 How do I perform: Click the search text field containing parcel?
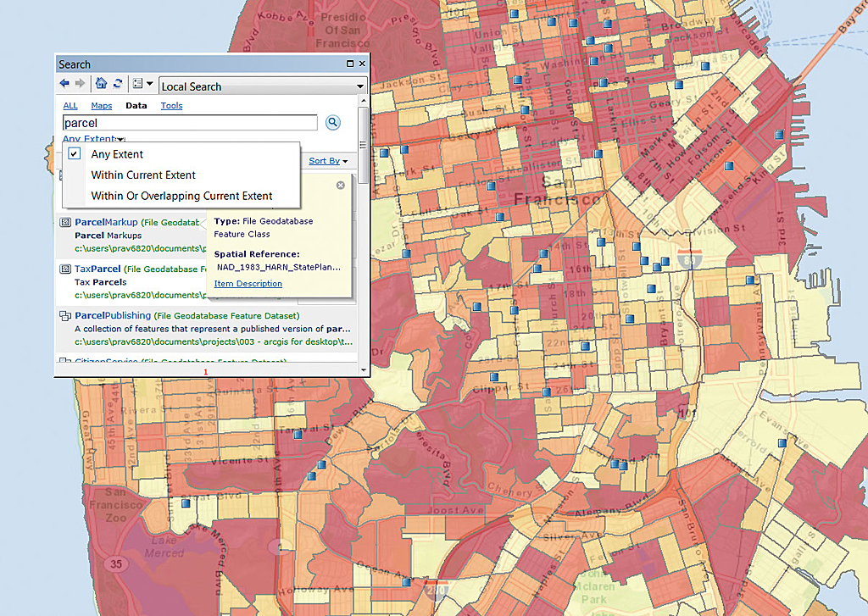tap(190, 123)
